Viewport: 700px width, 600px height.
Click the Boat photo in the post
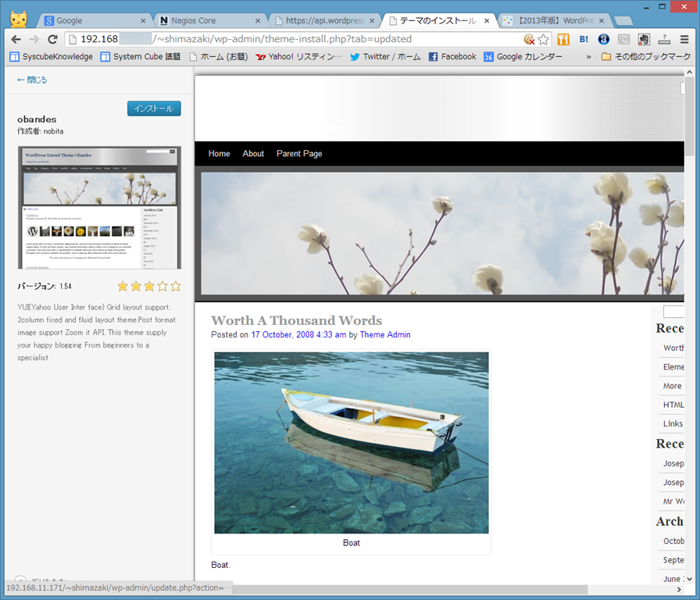[x=352, y=442]
